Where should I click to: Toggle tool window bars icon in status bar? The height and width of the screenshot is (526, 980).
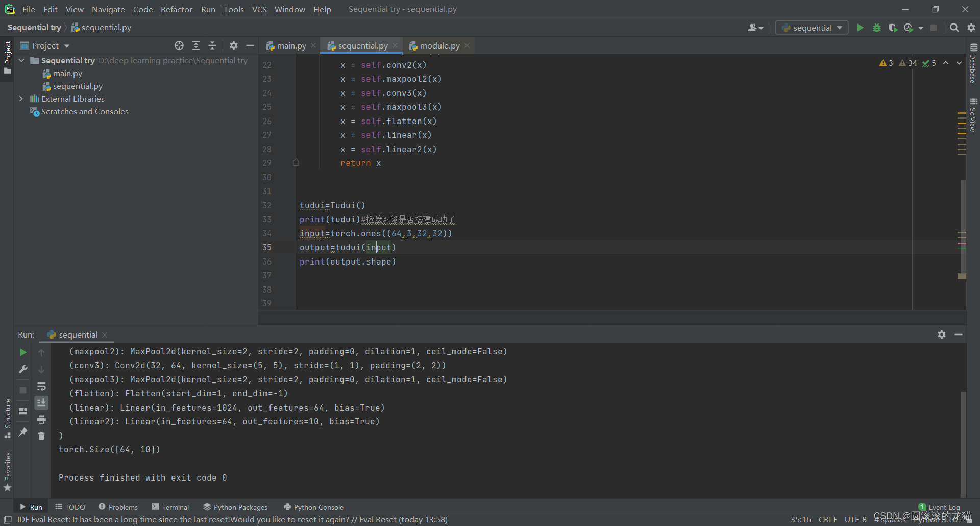(x=7, y=519)
